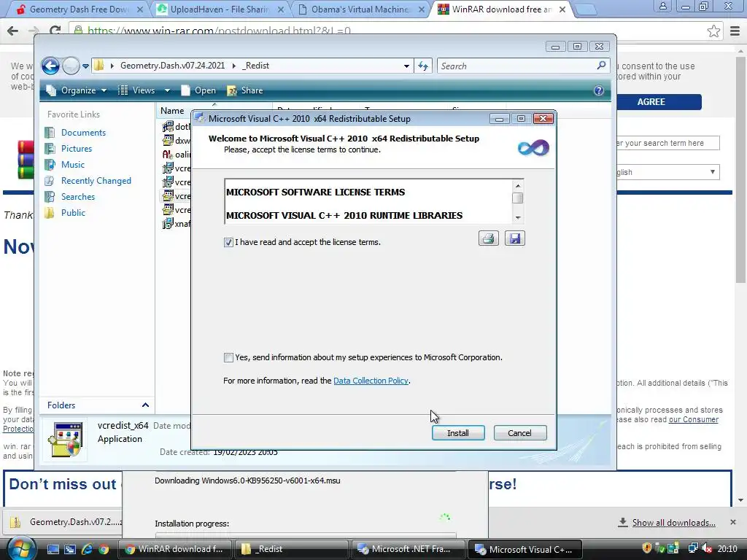Click the security shield tray icon
This screenshot has height=560, width=747.
[x=646, y=548]
